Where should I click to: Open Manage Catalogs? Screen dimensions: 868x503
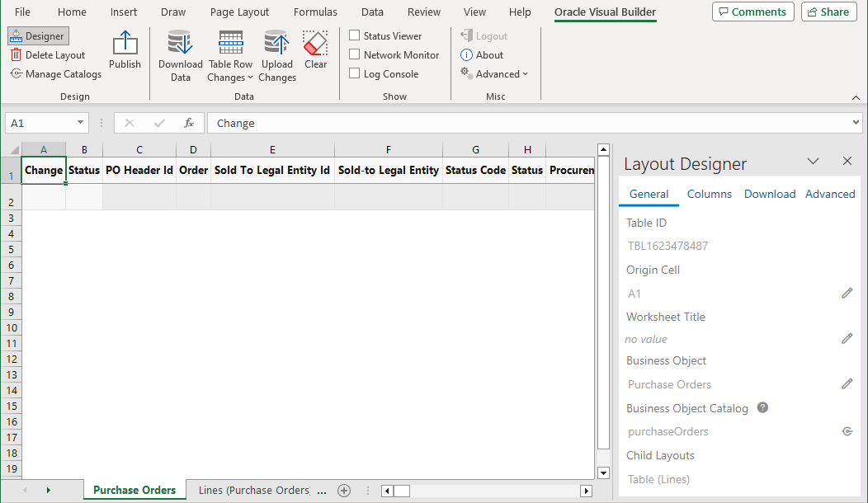click(x=55, y=73)
